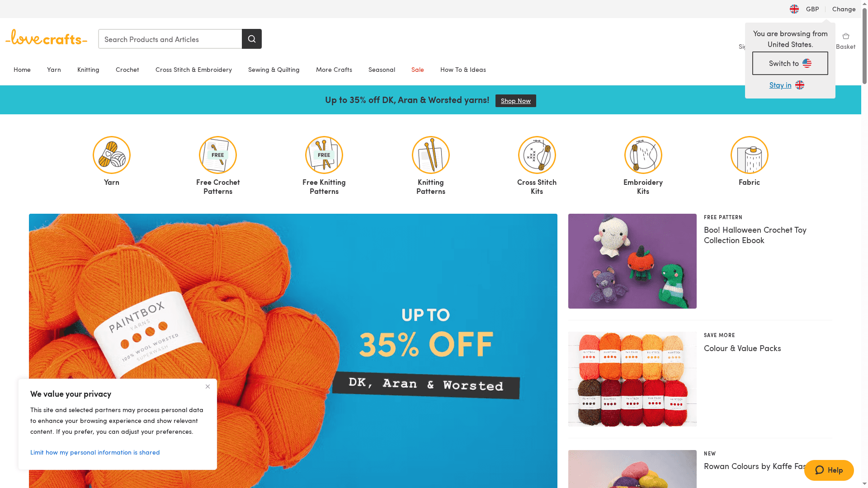Open the Cross Stitch & Embroidery menu
This screenshot has height=488, width=868.
click(x=193, y=70)
